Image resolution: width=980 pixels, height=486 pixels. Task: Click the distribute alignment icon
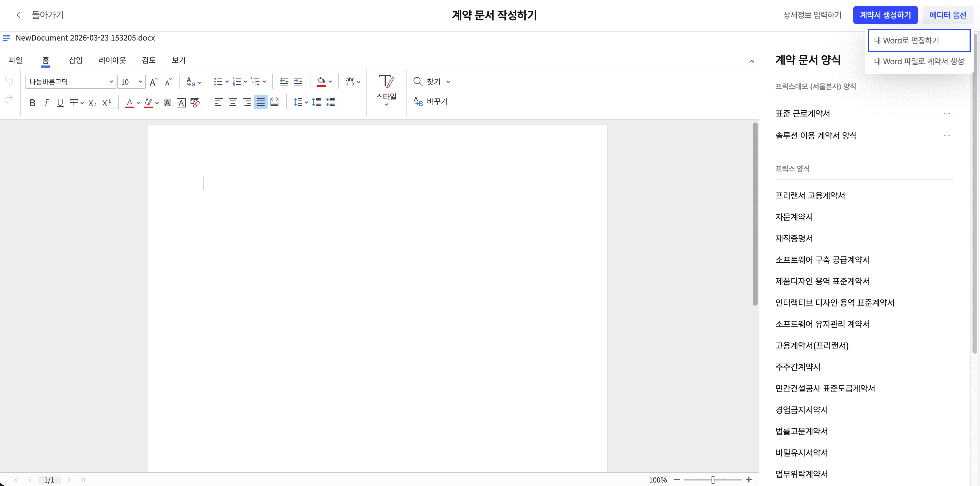pyautogui.click(x=274, y=102)
